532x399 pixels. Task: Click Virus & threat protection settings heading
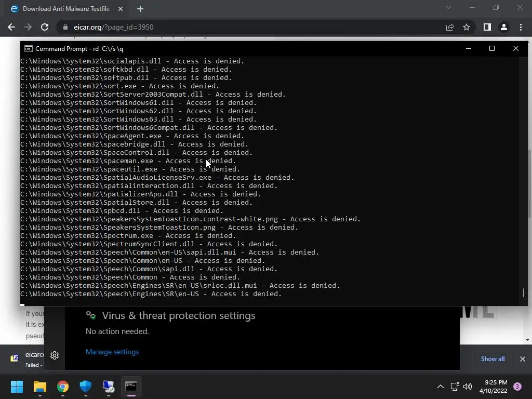click(179, 315)
